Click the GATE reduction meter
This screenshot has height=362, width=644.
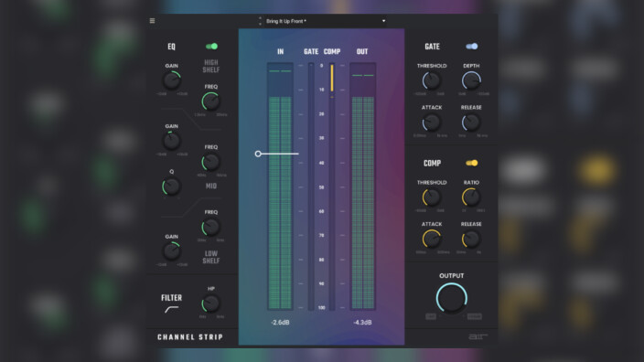[x=311, y=186]
